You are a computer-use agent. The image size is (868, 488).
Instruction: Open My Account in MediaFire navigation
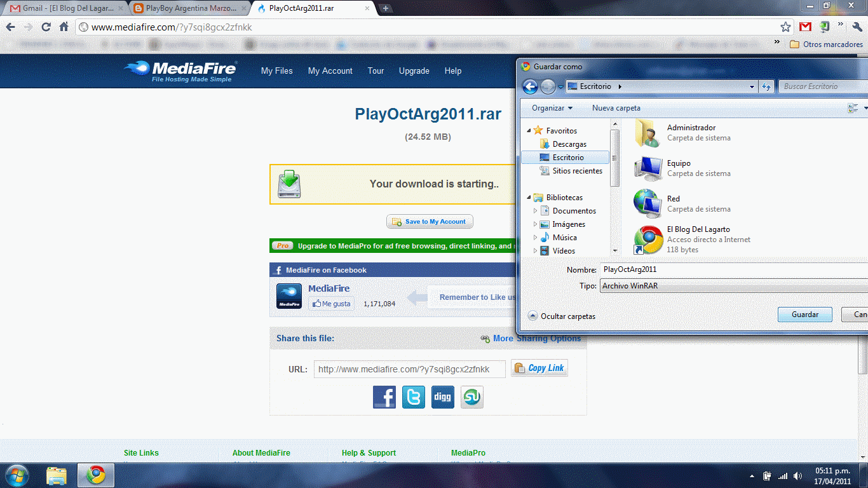(330, 71)
